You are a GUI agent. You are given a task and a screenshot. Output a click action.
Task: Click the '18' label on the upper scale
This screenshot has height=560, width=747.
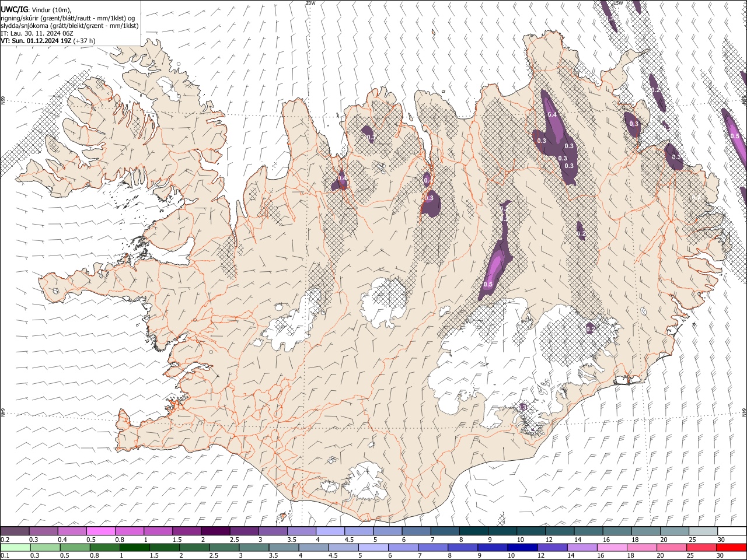[x=635, y=540]
